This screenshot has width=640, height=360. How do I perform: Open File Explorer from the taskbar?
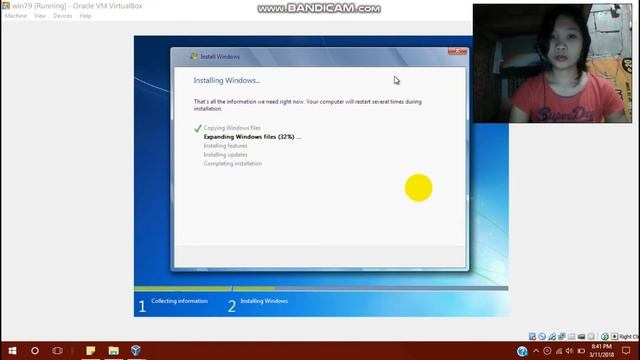coord(113,350)
